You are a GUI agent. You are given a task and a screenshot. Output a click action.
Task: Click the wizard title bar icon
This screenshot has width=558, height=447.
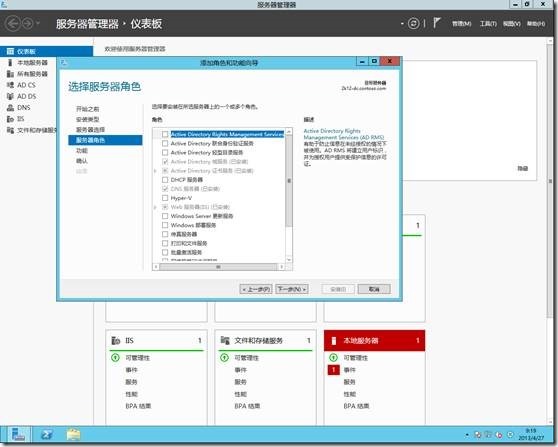tap(64, 63)
